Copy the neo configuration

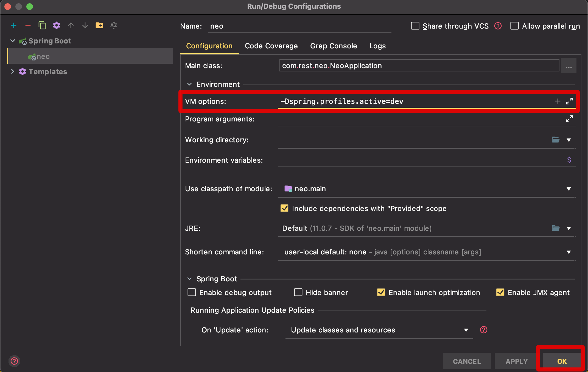(x=42, y=25)
